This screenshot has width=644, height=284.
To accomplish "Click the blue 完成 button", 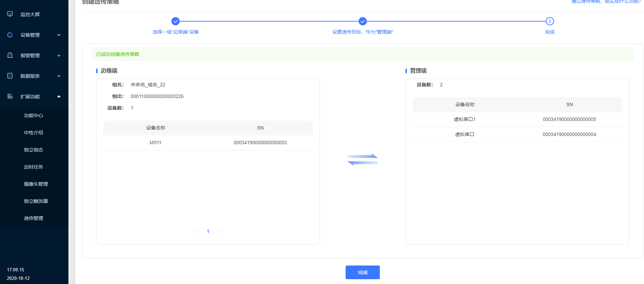I will [362, 272].
